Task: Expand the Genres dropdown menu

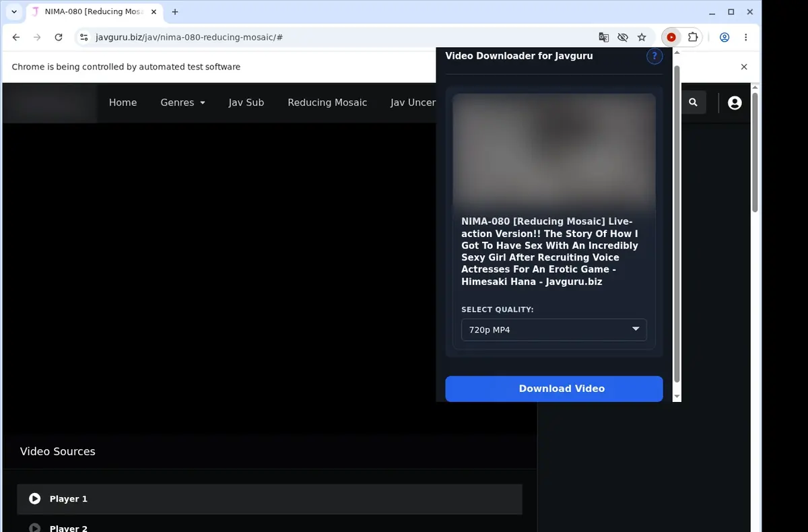Action: pyautogui.click(x=182, y=102)
